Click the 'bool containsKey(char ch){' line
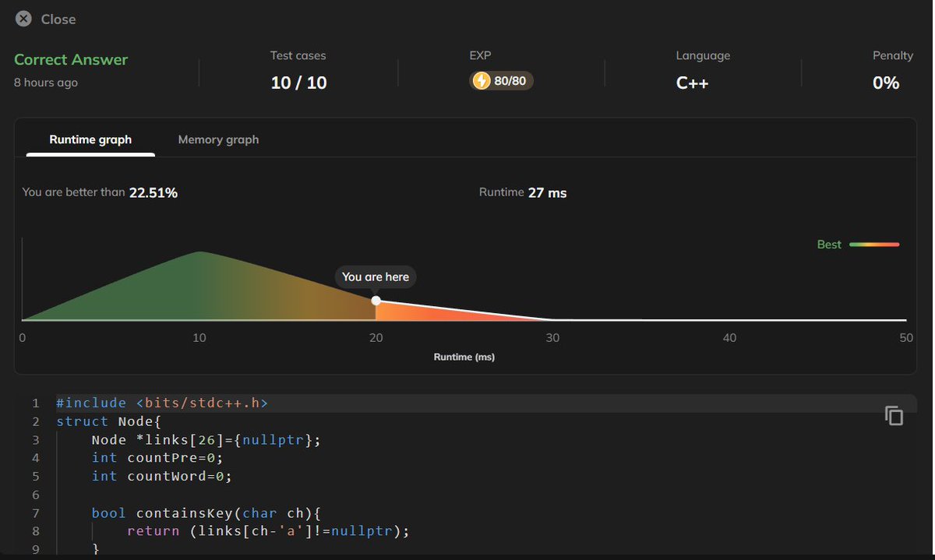935x560 pixels. coord(206,512)
